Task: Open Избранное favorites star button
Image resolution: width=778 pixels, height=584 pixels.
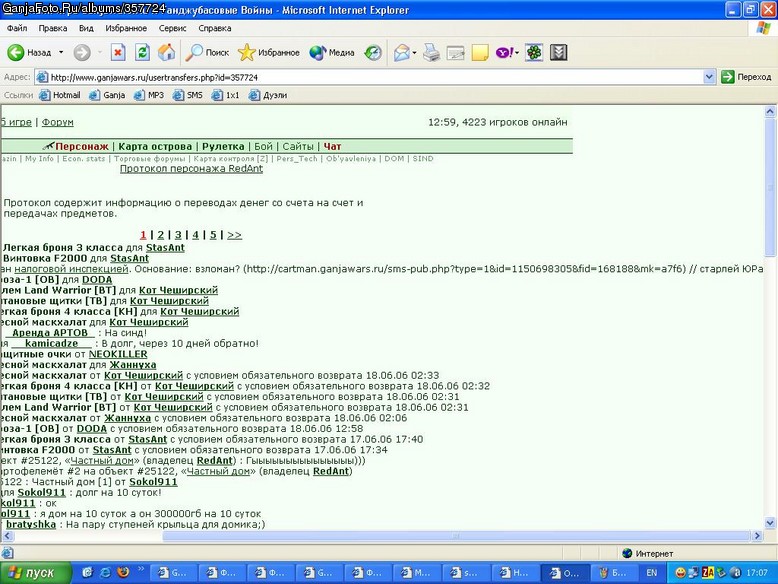Action: [268, 52]
